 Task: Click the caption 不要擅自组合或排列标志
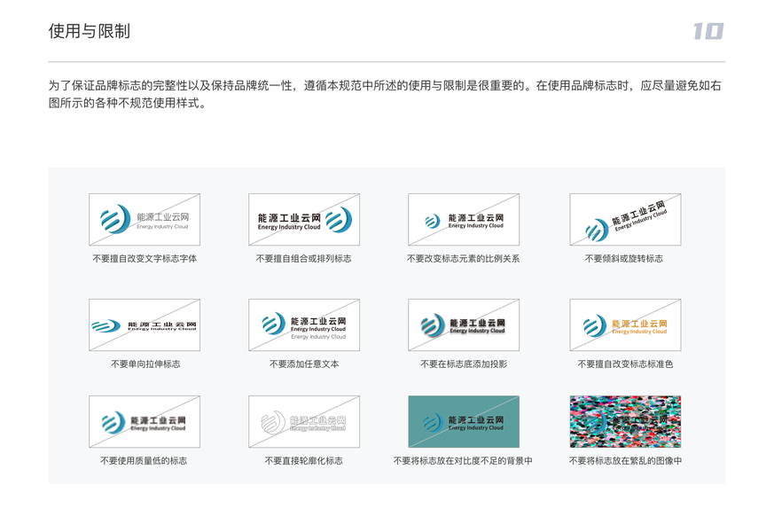coord(303,259)
